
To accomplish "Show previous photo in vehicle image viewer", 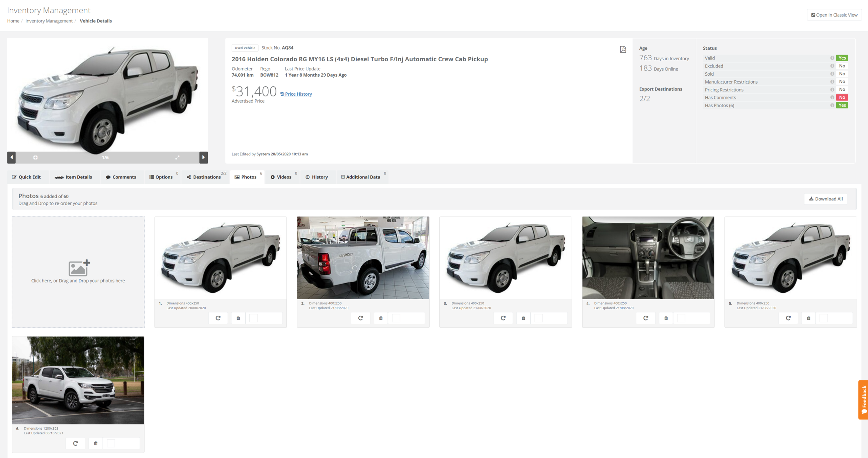I will [11, 157].
